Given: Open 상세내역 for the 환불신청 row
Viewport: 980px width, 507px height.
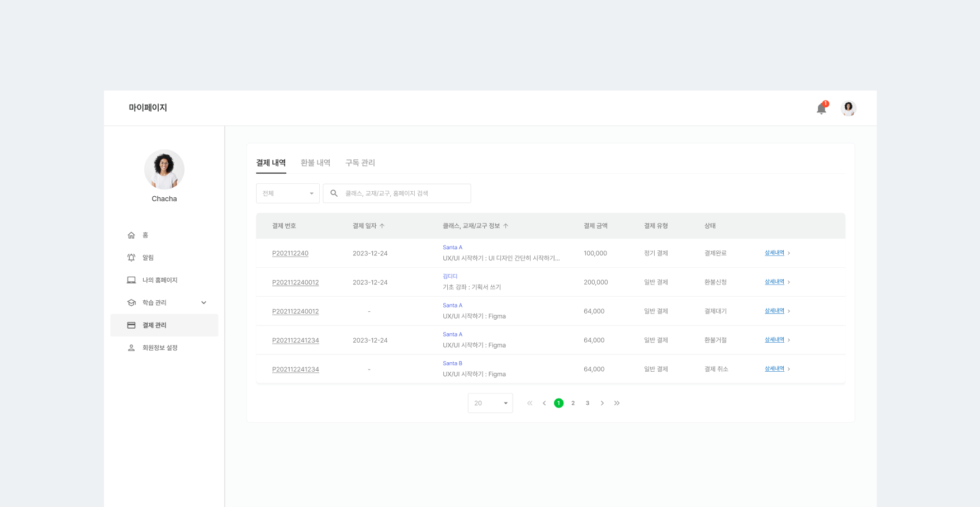Looking at the screenshot, I should coord(774,282).
